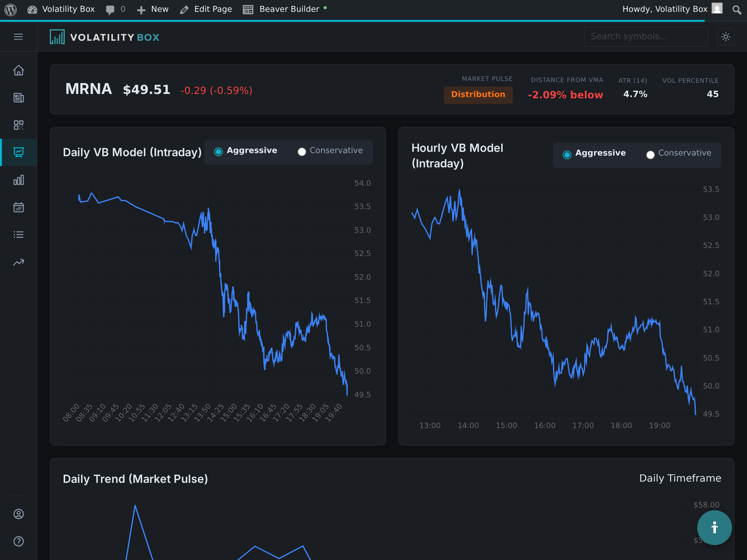Toggle the hamburger sidebar menu
747x560 pixels.
click(19, 37)
